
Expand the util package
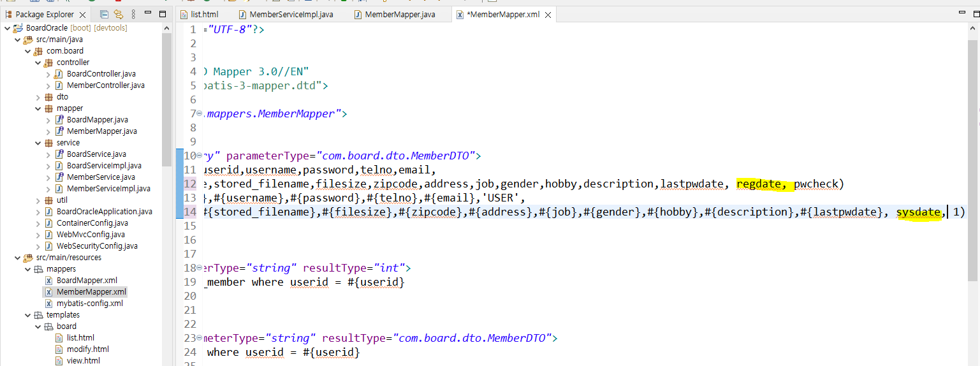(38, 200)
